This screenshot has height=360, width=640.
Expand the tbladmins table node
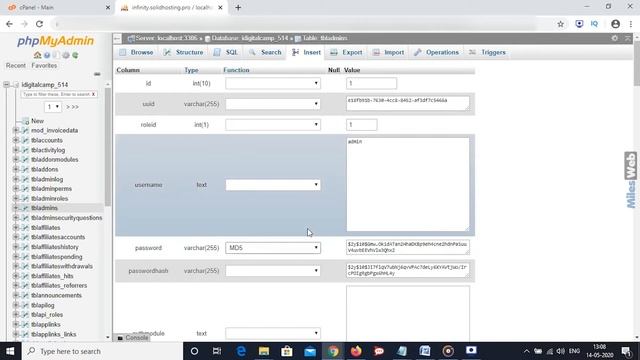click(16, 208)
